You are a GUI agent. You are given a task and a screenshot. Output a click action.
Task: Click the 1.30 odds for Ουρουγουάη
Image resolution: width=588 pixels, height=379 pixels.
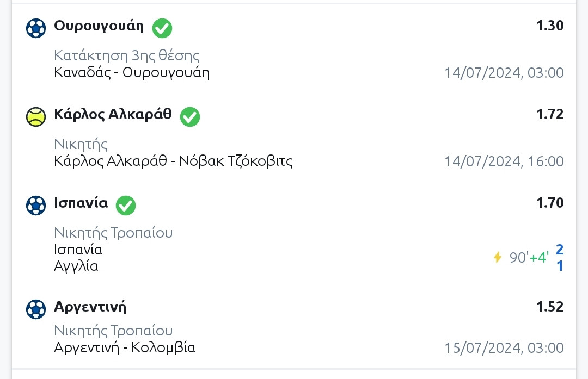click(x=550, y=26)
